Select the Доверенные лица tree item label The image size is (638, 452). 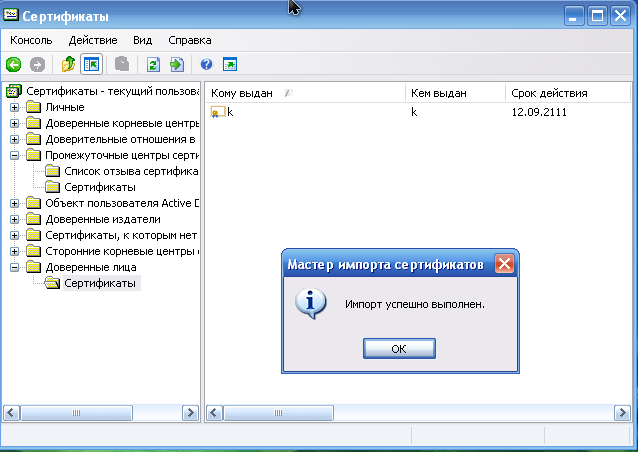(91, 267)
